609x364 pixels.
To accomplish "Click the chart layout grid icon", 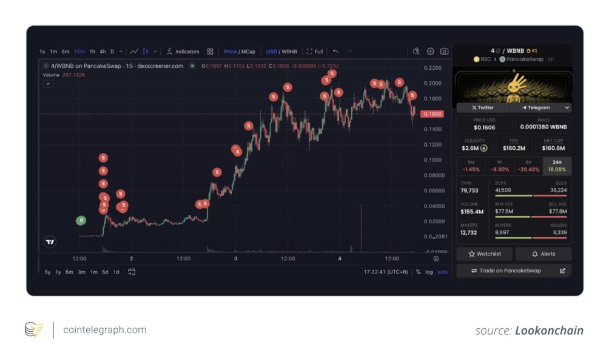I will click(x=210, y=52).
